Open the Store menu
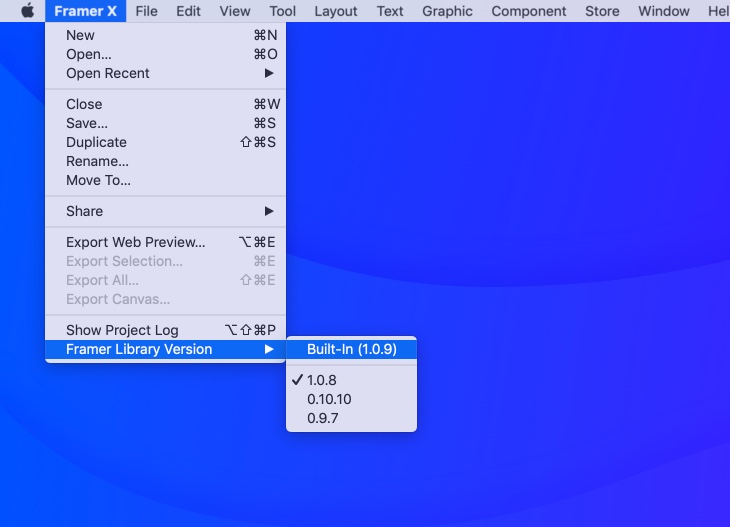This screenshot has height=527, width=730. point(602,11)
